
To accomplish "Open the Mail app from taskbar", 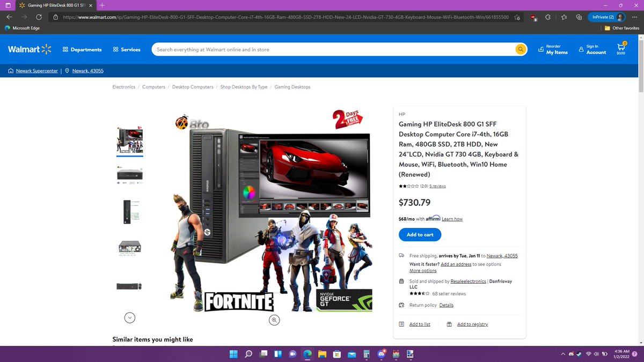I will pyautogui.click(x=352, y=354).
